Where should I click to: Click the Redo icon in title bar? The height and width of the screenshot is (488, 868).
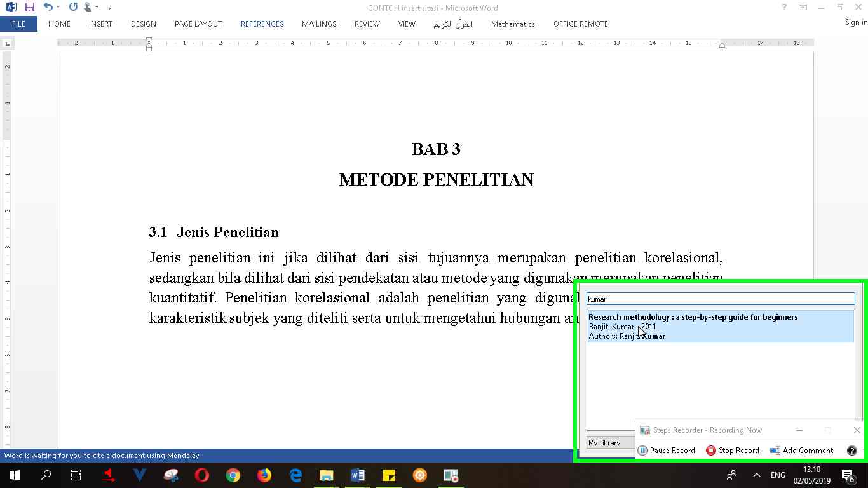tap(72, 8)
